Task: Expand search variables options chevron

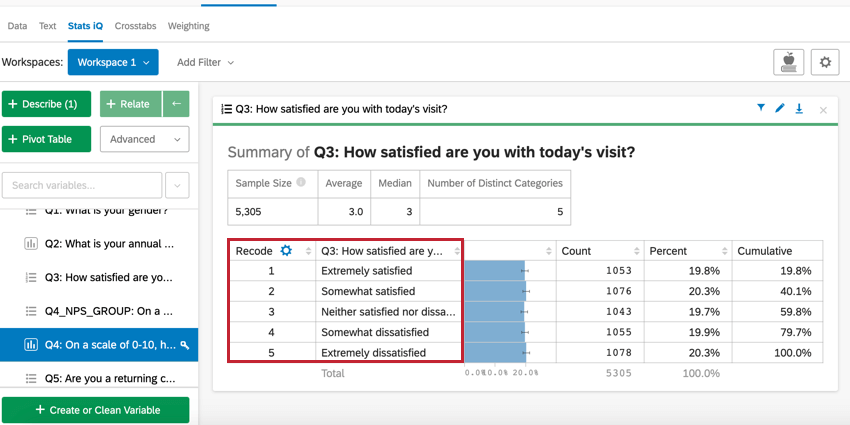Action: pyautogui.click(x=177, y=185)
